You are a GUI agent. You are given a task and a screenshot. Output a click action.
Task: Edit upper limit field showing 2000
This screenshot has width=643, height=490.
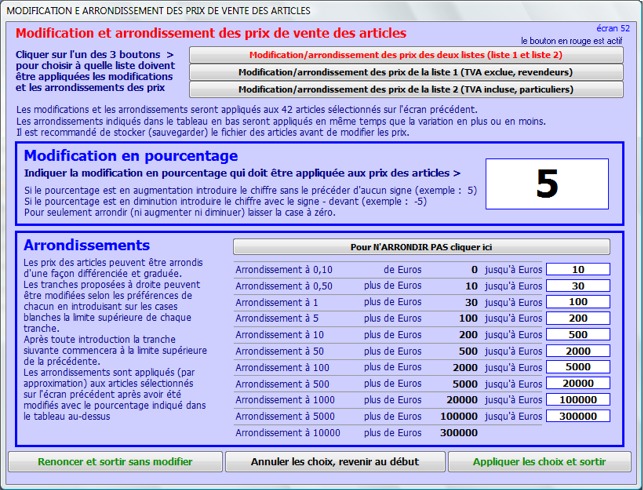(578, 351)
